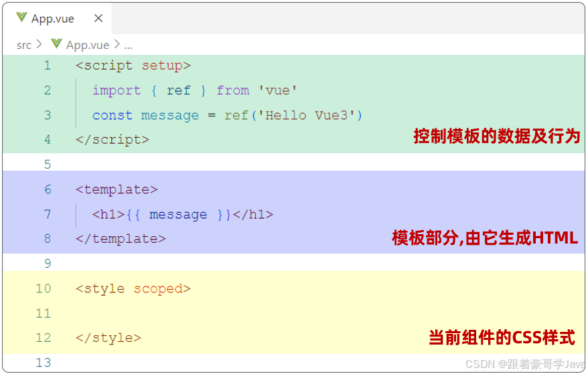
Task: Click line number 10 in the gutter
Action: point(43,288)
